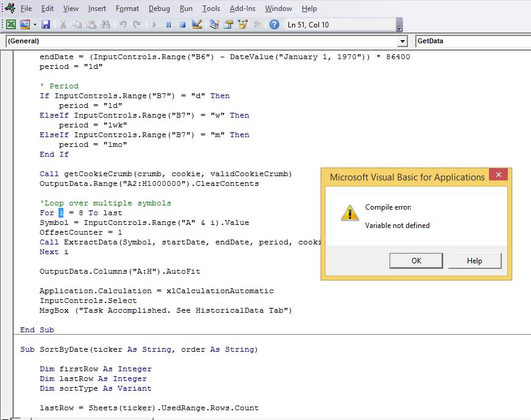Open the Add-Ins menu
531x420 pixels.
243,9
